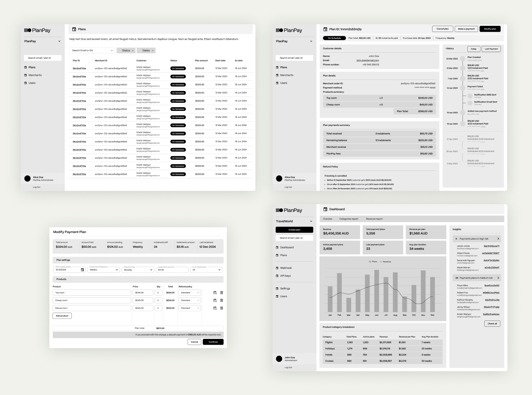Focus Search email field in Dashboard sidebar

(294, 238)
